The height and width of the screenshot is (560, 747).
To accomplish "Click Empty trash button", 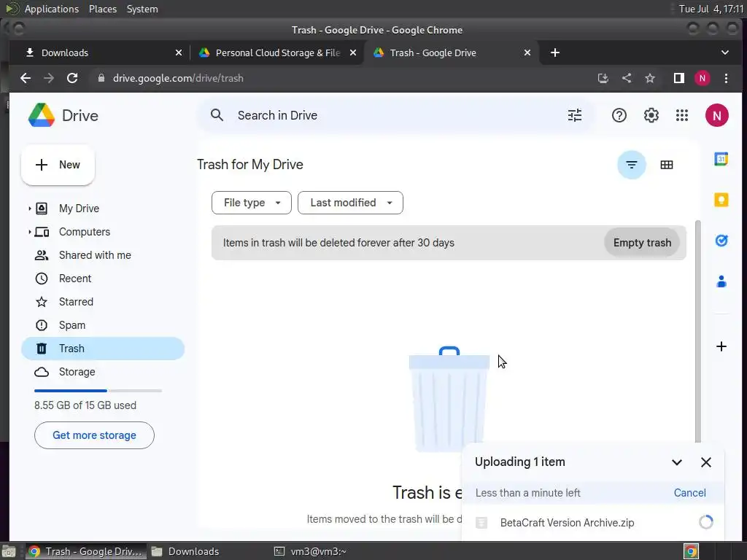I will [x=642, y=243].
